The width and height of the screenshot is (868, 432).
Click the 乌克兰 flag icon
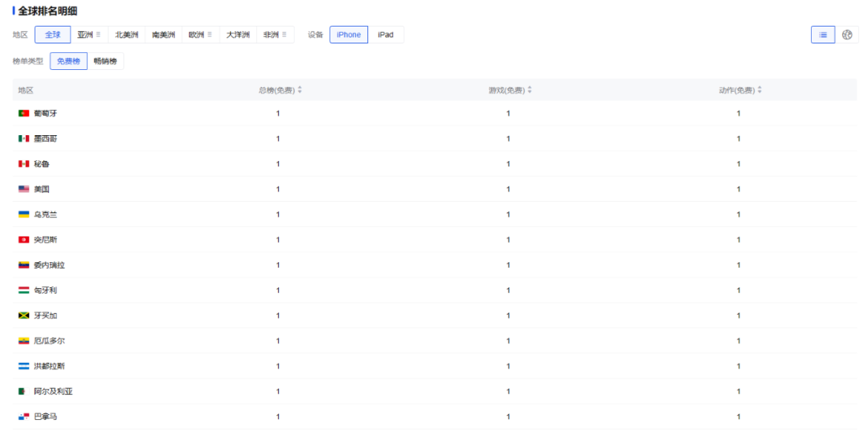point(23,214)
